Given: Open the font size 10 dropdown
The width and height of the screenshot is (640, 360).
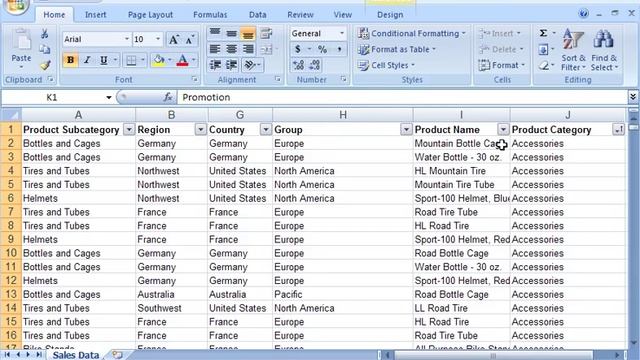Looking at the screenshot, I should 158,39.
